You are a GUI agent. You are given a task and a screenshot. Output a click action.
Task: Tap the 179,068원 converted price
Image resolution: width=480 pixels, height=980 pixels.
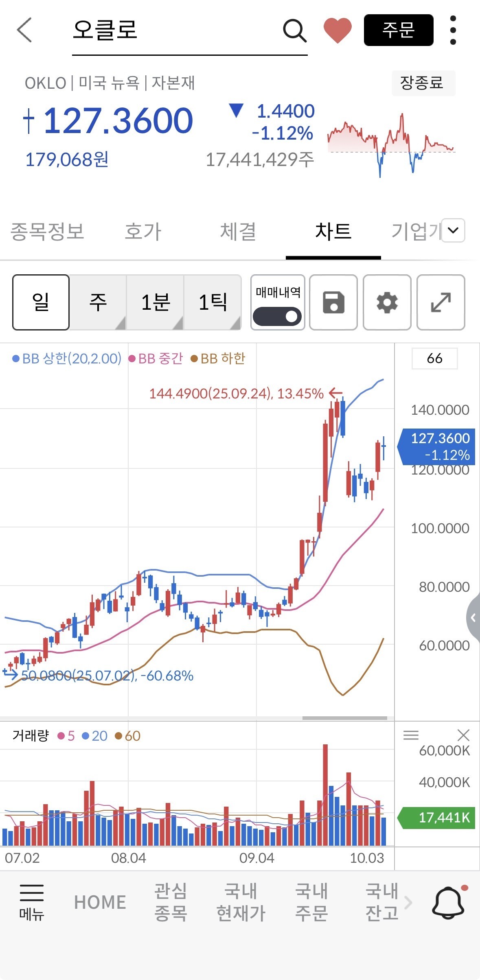coord(67,160)
